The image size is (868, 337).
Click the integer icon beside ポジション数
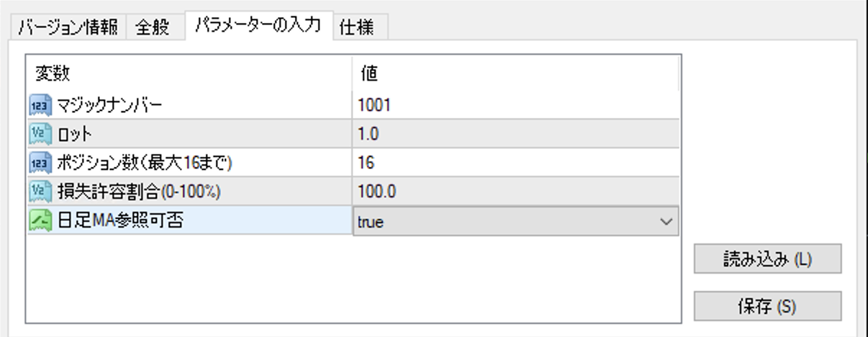[x=40, y=163]
